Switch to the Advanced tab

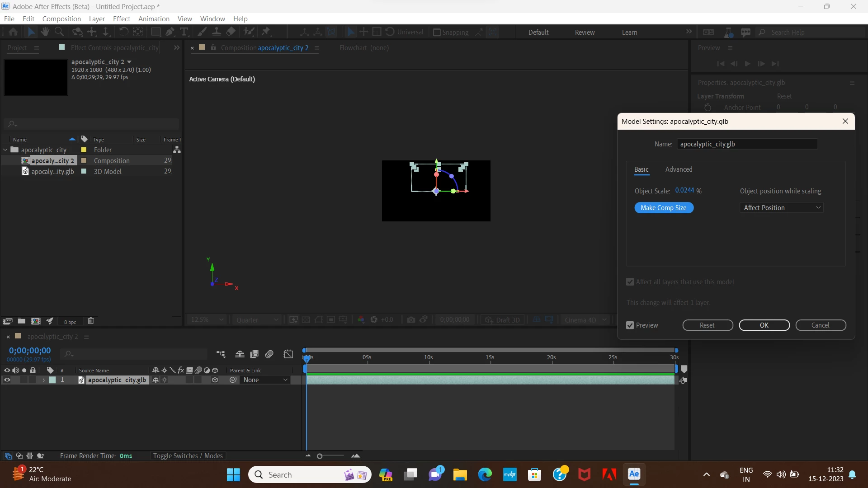pyautogui.click(x=679, y=169)
